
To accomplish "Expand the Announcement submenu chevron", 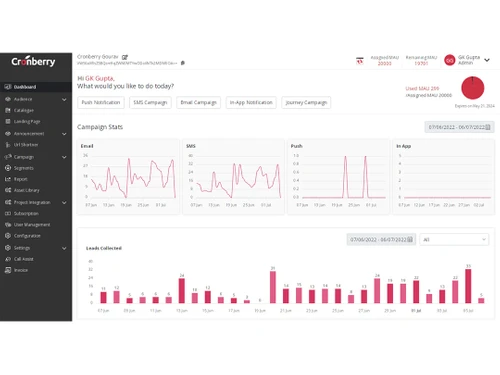I will 64,134.
